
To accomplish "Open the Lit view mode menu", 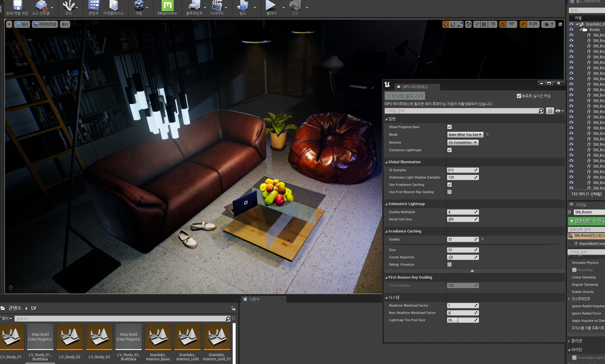I will [45, 24].
